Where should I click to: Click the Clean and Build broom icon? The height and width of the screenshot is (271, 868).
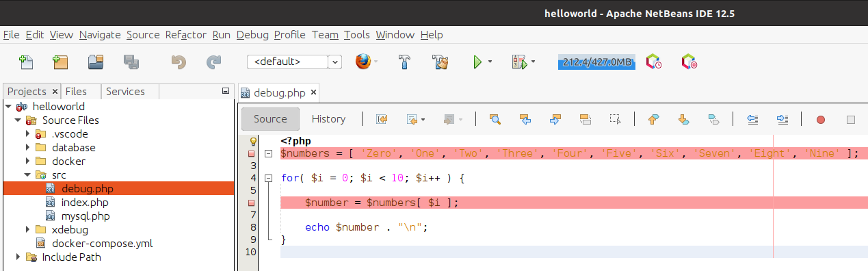pyautogui.click(x=440, y=62)
